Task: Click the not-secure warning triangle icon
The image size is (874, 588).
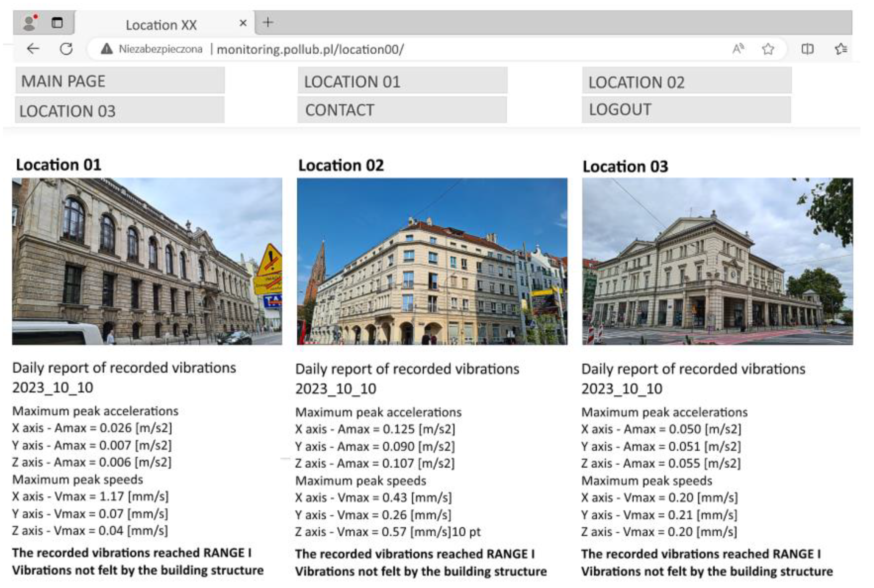Action: pos(107,49)
